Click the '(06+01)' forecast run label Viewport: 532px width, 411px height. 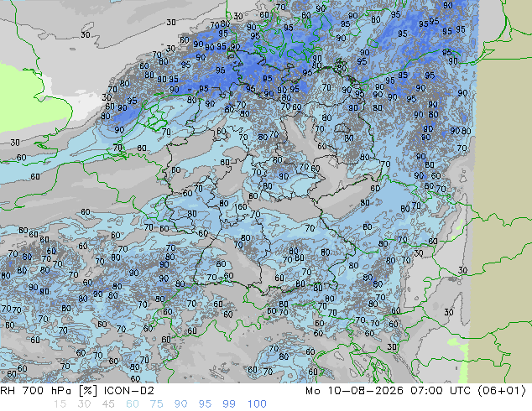click(502, 391)
